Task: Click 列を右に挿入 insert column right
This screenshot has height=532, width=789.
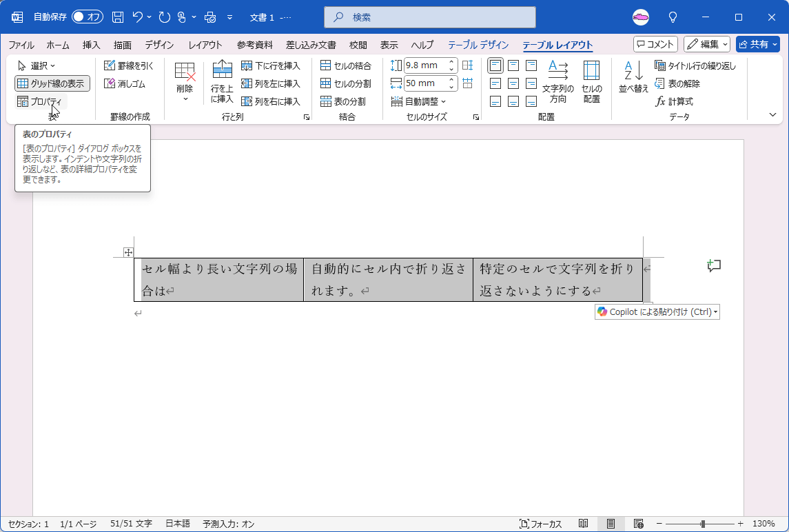Action: tap(271, 101)
